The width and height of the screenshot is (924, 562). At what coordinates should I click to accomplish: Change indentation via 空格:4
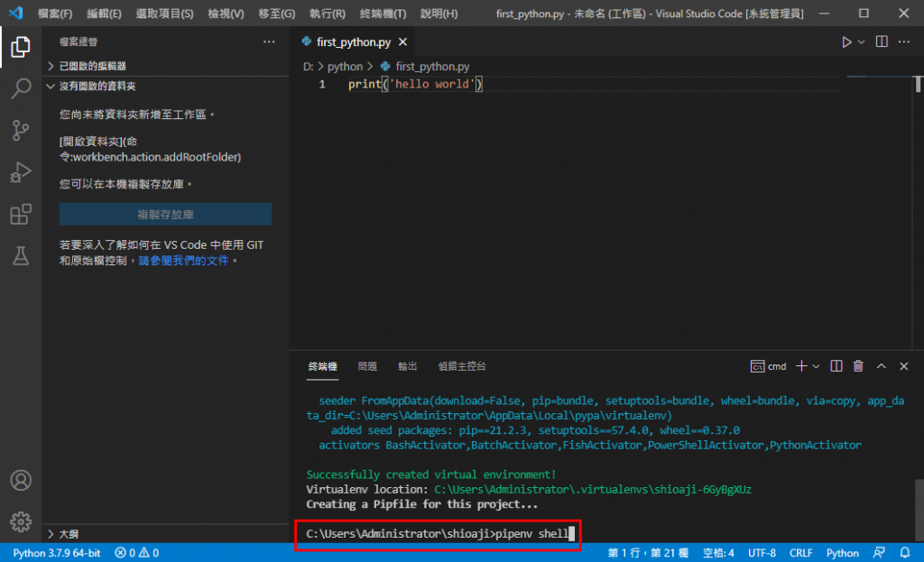[718, 553]
